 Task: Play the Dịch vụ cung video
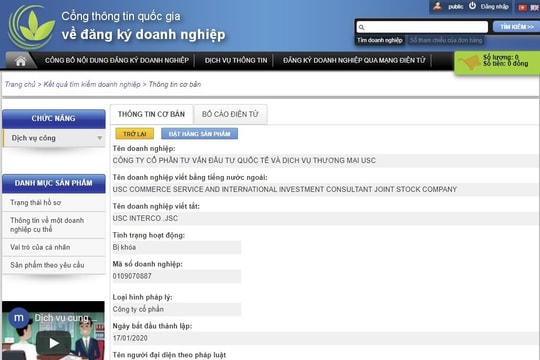pos(53,342)
